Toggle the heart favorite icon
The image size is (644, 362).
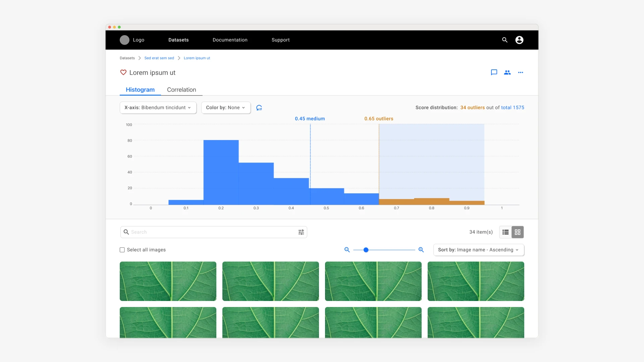point(123,72)
